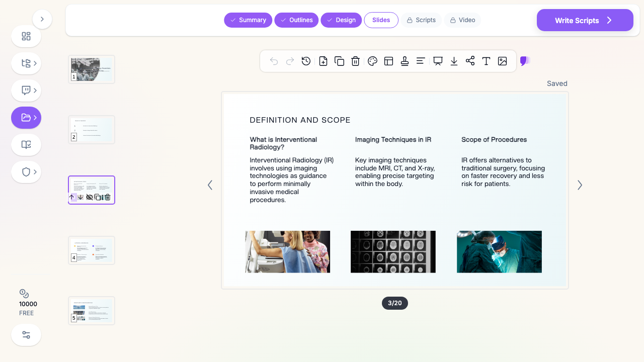Image resolution: width=644 pixels, height=362 pixels.
Task: Open the sliders settings icon in sidebar
Action: tap(26, 335)
